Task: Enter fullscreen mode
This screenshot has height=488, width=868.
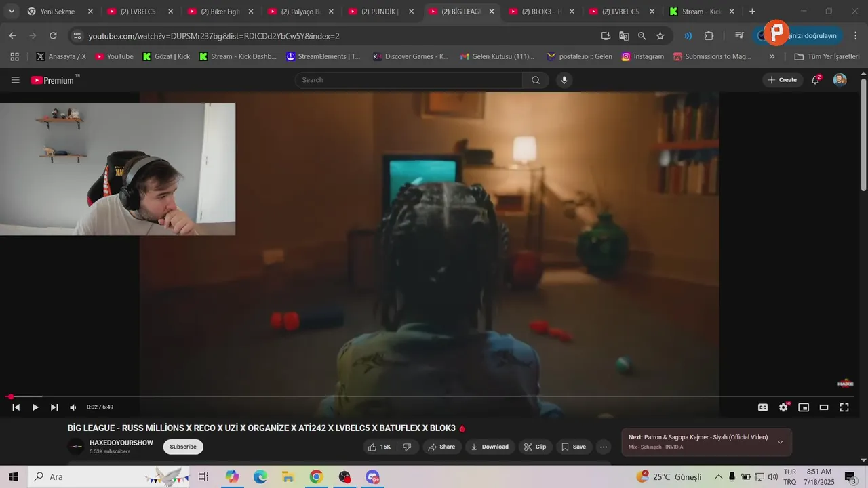Action: pos(844,407)
